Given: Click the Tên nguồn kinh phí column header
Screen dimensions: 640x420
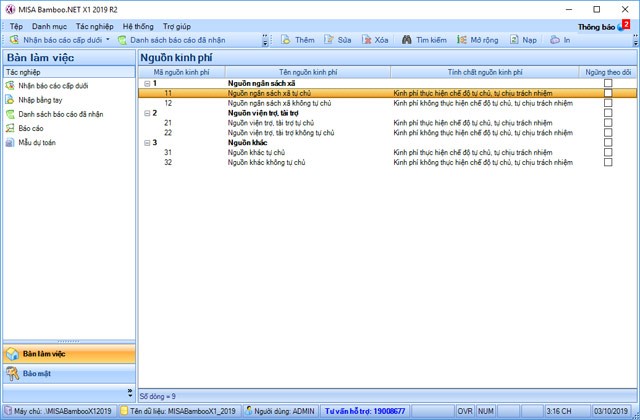Looking at the screenshot, I should pos(307,73).
